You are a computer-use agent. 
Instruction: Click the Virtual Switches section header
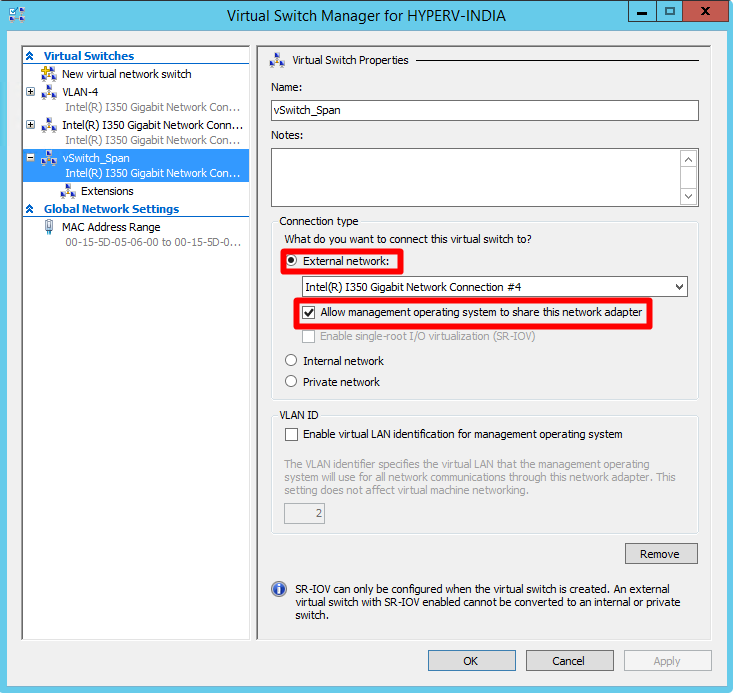[89, 56]
